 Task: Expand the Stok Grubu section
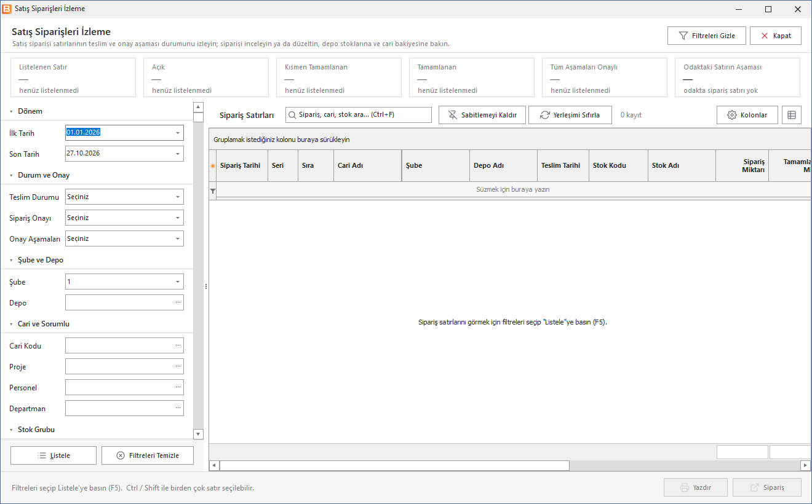[12, 430]
